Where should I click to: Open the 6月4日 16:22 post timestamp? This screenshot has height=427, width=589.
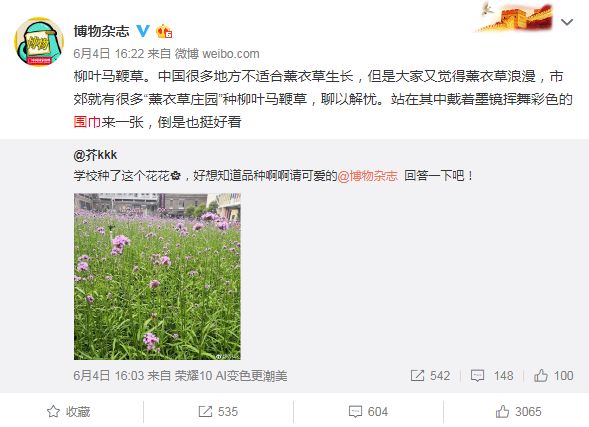click(x=109, y=54)
